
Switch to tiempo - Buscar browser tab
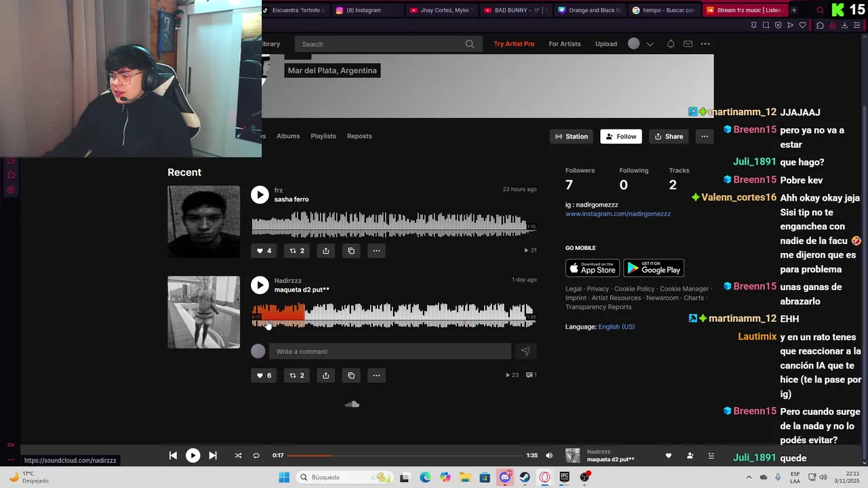(664, 10)
